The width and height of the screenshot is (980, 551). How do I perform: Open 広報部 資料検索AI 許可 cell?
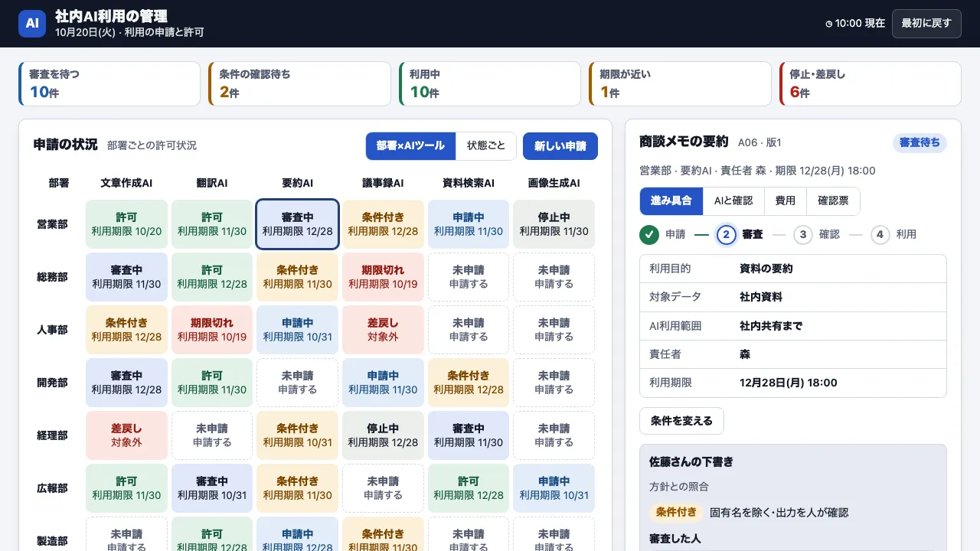(x=469, y=488)
